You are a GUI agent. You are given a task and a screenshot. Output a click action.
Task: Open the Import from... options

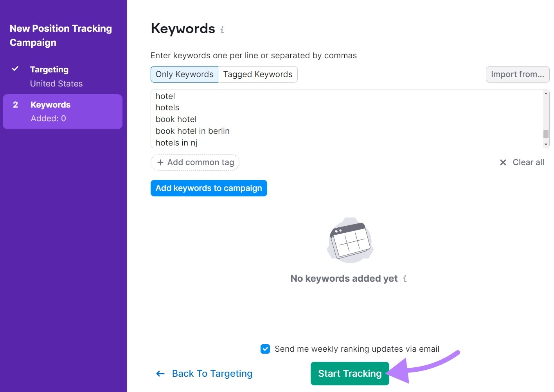point(517,74)
